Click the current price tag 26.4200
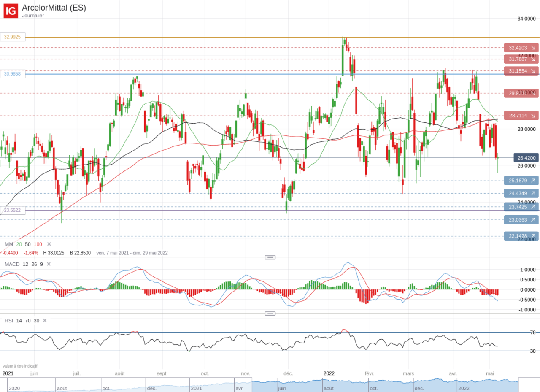Screen dimensions: 540x392 click(526, 158)
